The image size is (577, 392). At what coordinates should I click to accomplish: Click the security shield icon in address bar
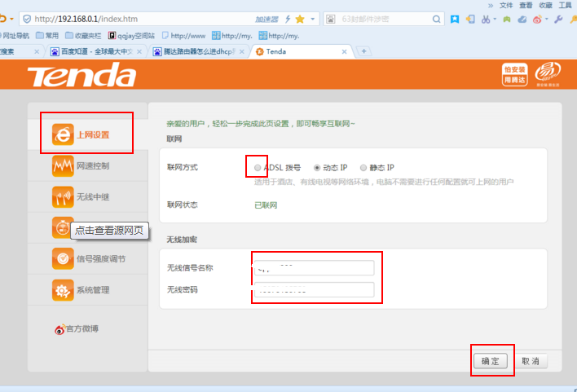point(27,19)
